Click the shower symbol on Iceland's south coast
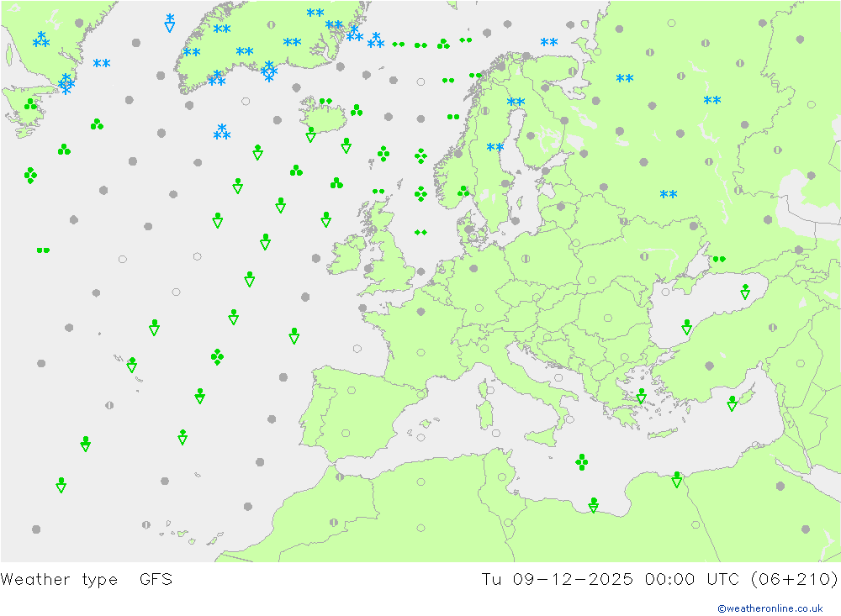 [310, 134]
